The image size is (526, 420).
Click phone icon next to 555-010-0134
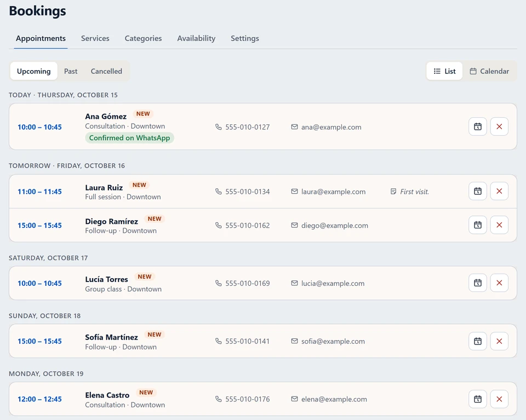click(219, 192)
